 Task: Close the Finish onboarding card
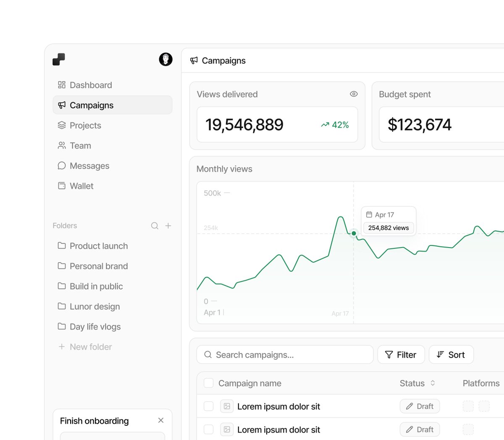point(161,420)
